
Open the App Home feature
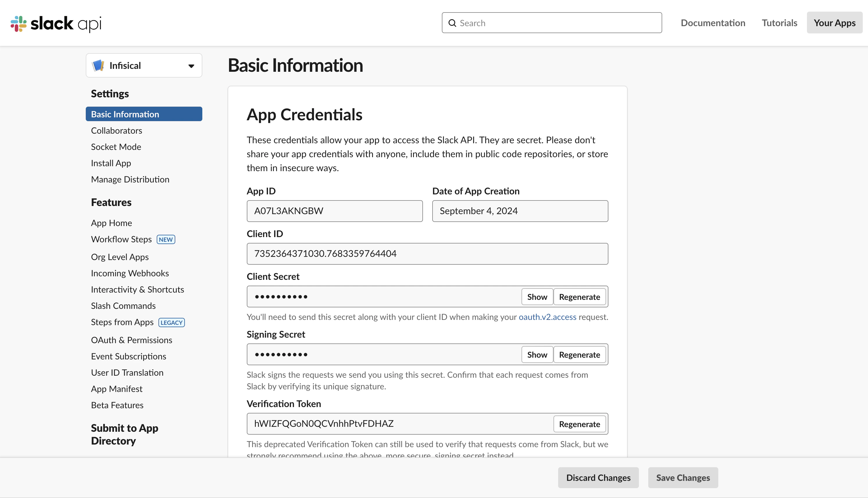pyautogui.click(x=112, y=223)
